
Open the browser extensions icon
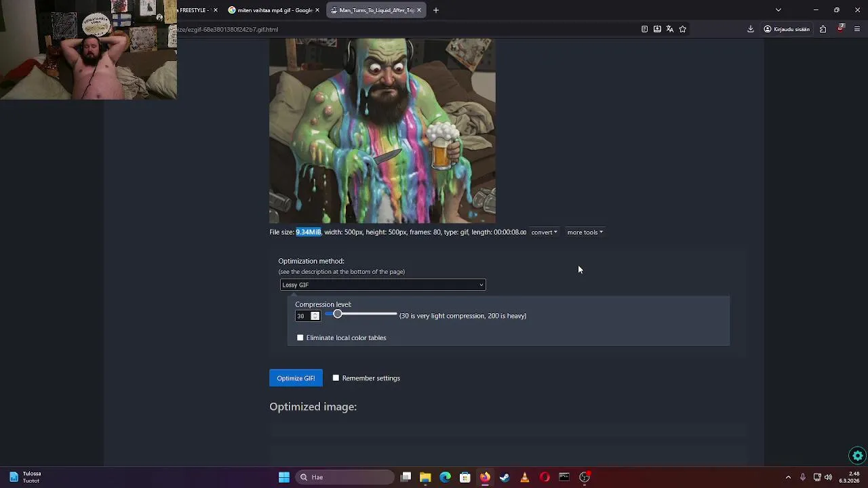(823, 29)
